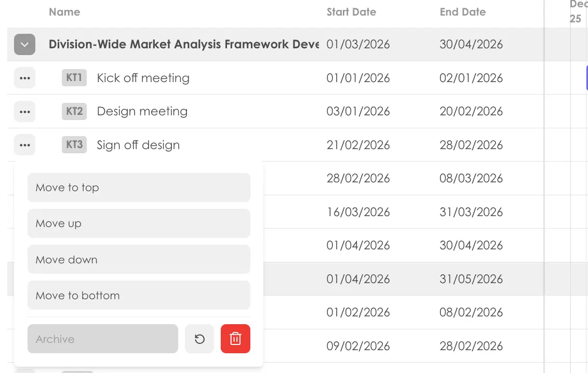Image resolution: width=588 pixels, height=373 pixels.
Task: Click the End Date column header
Action: coord(463,12)
